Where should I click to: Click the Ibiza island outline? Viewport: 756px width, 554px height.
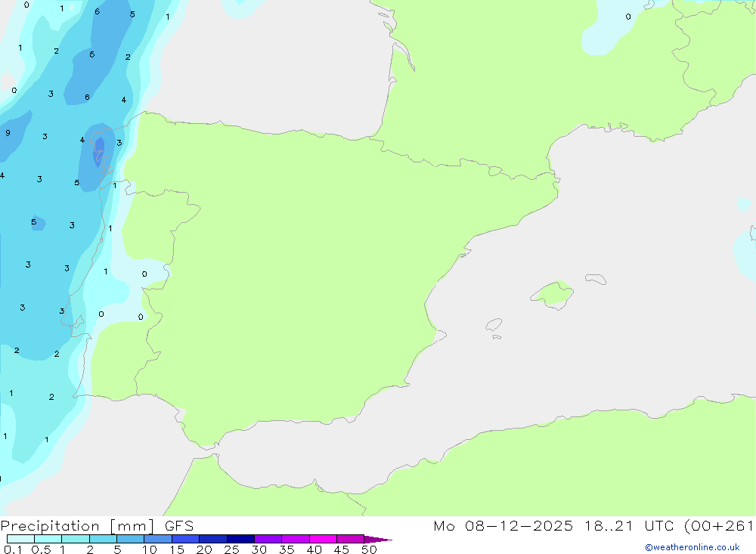(493, 324)
